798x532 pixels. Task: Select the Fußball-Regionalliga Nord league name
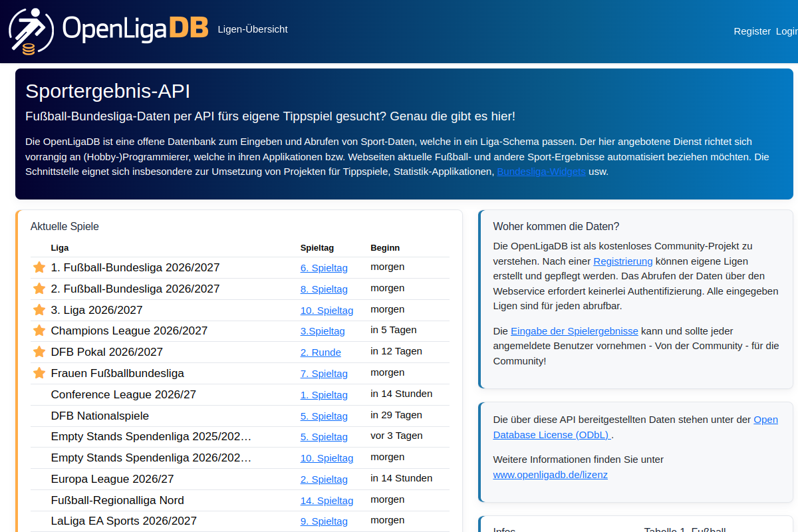pos(118,500)
